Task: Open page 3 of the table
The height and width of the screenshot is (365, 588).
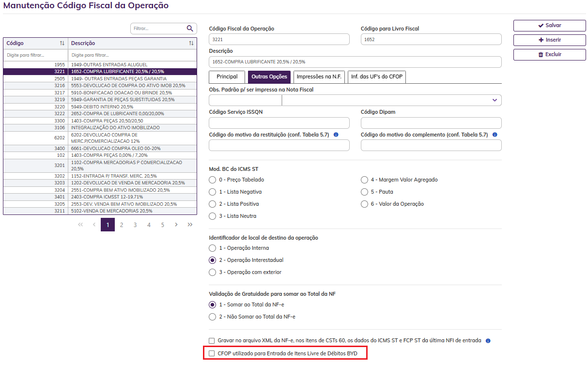Action: click(x=135, y=225)
